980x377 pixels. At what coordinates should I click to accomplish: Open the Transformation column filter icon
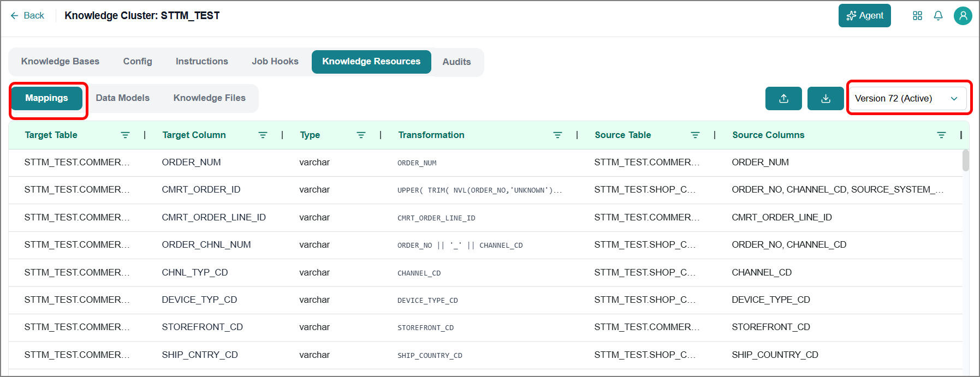click(557, 135)
